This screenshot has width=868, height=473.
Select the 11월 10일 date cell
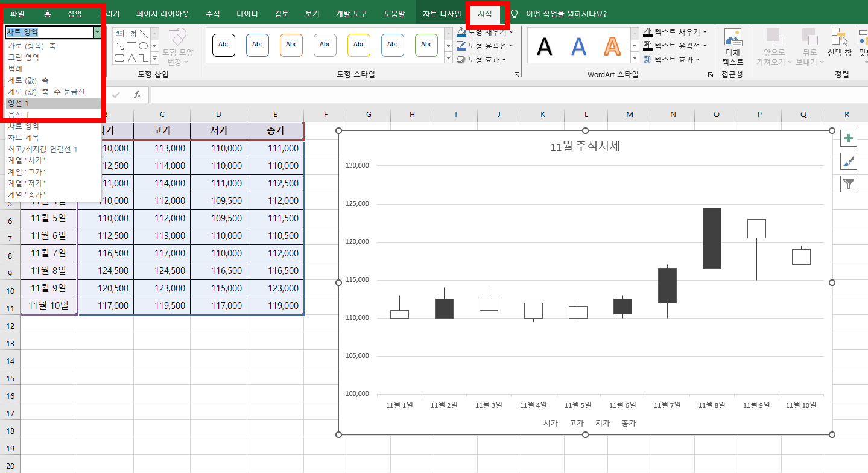coord(48,305)
